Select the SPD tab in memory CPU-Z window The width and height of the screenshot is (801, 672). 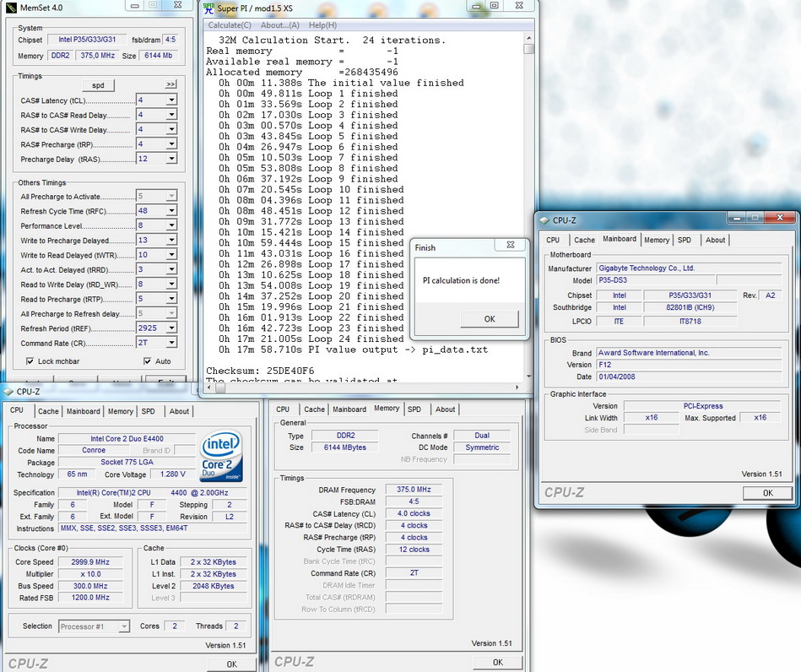click(414, 409)
